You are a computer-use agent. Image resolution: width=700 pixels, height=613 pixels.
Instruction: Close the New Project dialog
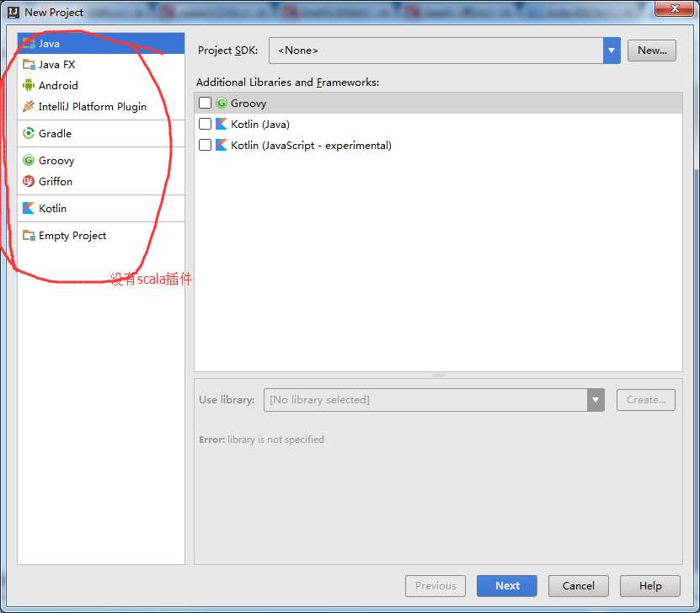tap(675, 8)
